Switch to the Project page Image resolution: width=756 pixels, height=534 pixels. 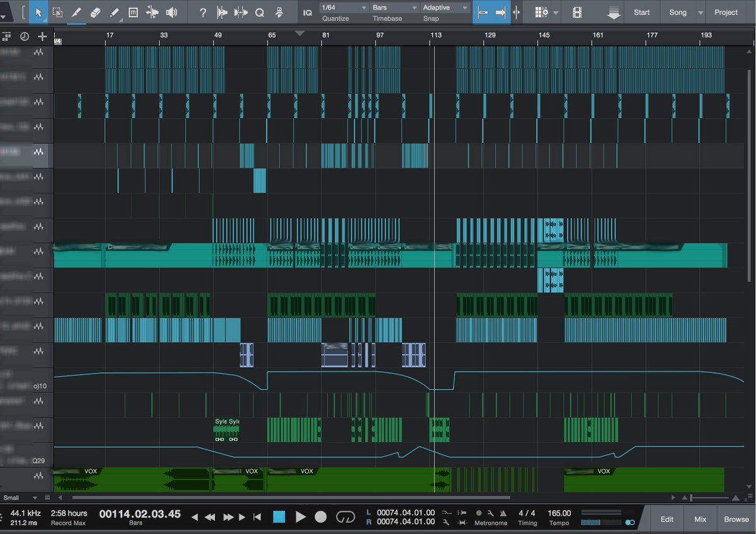click(726, 12)
